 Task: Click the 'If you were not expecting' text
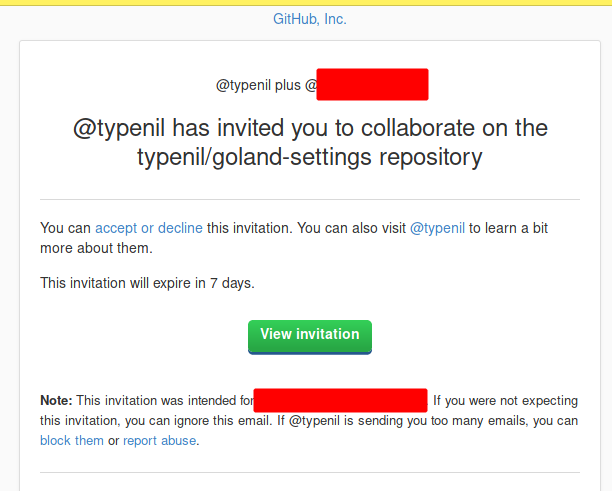click(505, 401)
